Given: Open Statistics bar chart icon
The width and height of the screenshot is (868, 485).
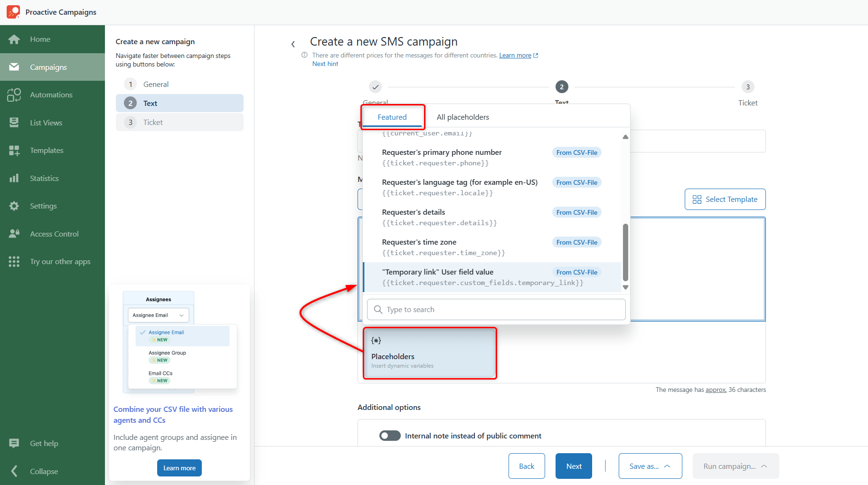Looking at the screenshot, I should tap(14, 178).
